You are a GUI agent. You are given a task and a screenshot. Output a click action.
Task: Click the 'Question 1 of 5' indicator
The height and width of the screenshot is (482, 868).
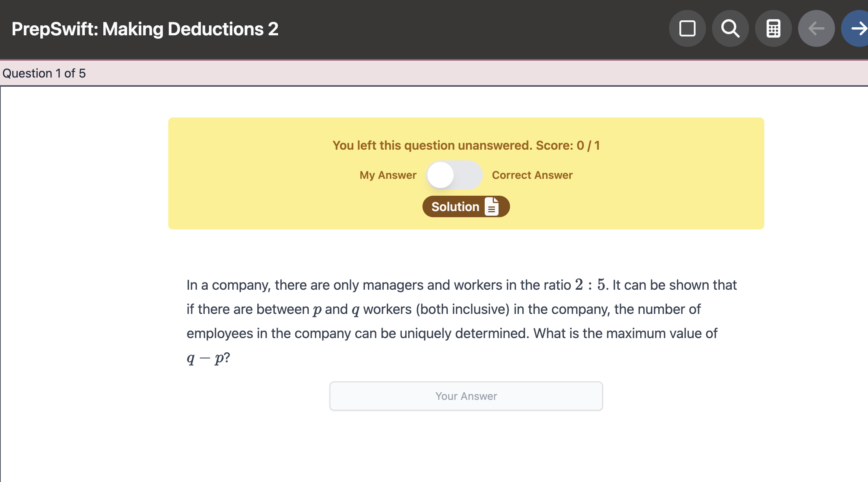[44, 73]
